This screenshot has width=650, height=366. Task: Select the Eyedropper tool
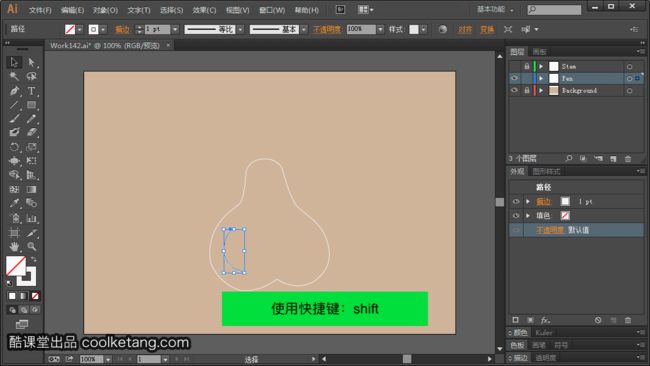tap(14, 203)
